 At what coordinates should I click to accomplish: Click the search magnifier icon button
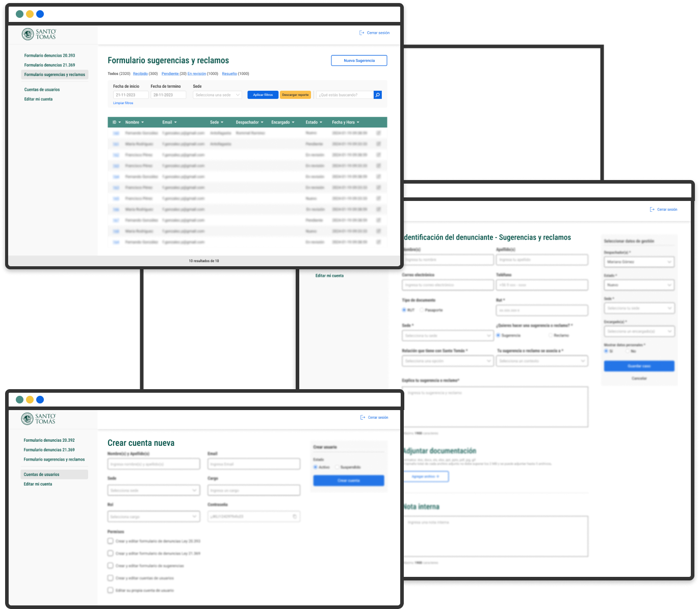pyautogui.click(x=377, y=95)
